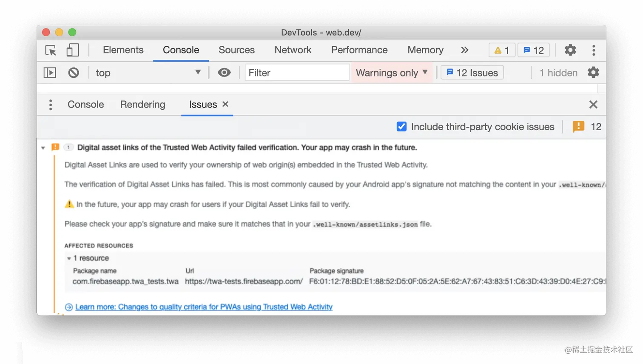Screen dimensions: 643x364
Task: Open the DevTools three-dot customize menu
Action: (x=594, y=50)
